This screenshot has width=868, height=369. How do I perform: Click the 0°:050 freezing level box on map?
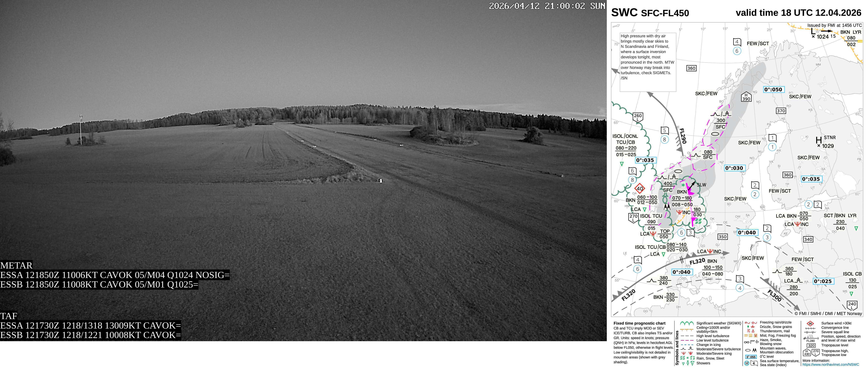774,90
